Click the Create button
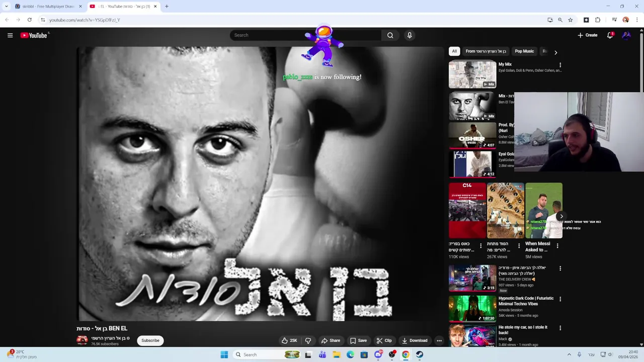Viewport: 644px width, 362px height. point(588,35)
